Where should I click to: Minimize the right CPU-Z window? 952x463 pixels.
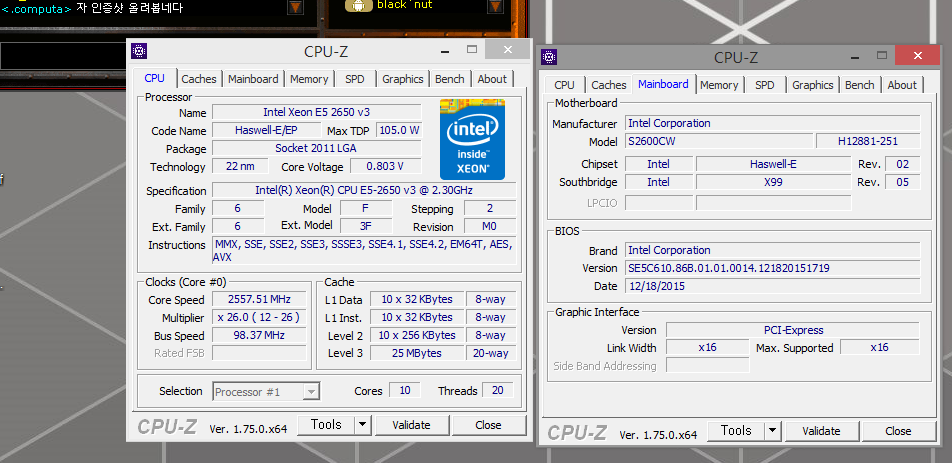855,56
